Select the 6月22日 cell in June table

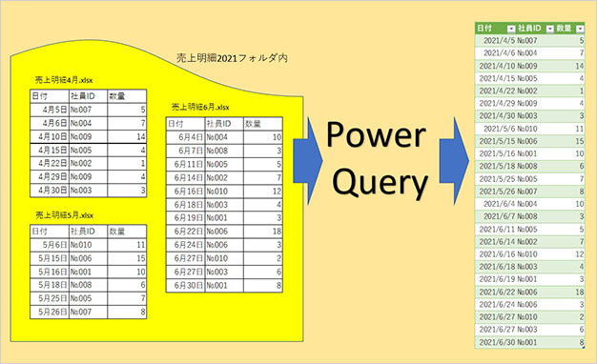tap(186, 232)
